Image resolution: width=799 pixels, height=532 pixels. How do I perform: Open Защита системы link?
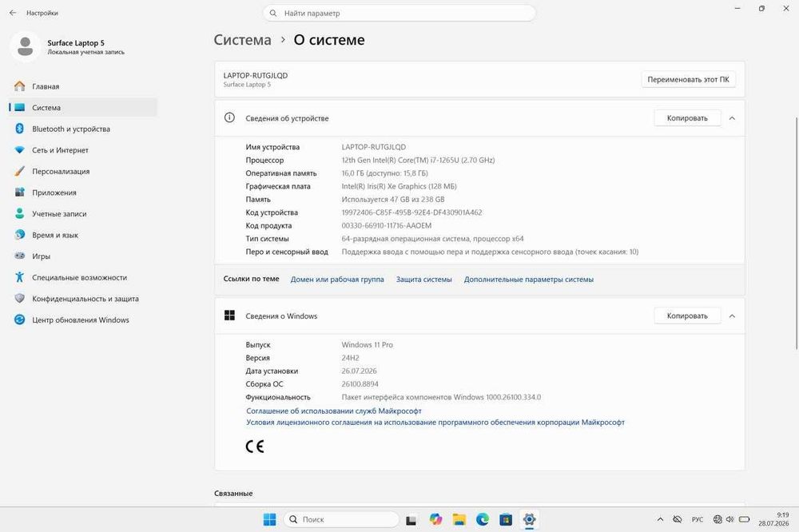pos(423,280)
